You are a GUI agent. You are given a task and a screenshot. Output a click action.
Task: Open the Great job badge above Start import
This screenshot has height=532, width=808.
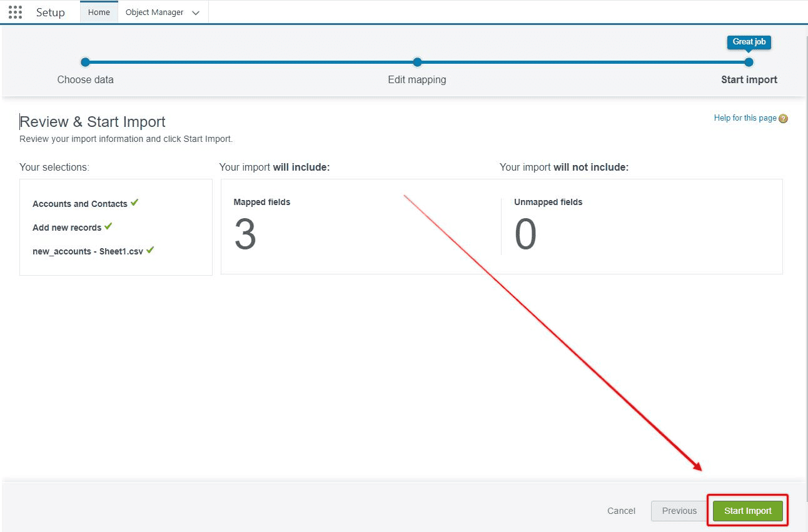pos(749,42)
